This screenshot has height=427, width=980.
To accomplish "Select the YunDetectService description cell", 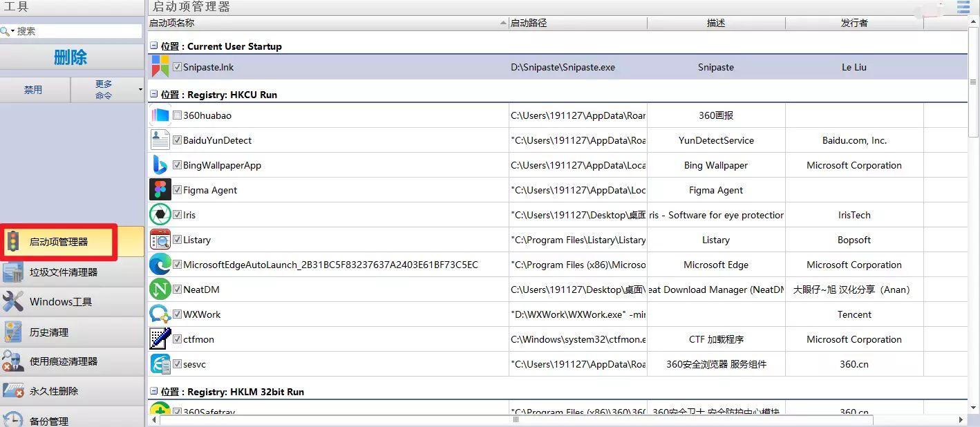I will coord(716,140).
